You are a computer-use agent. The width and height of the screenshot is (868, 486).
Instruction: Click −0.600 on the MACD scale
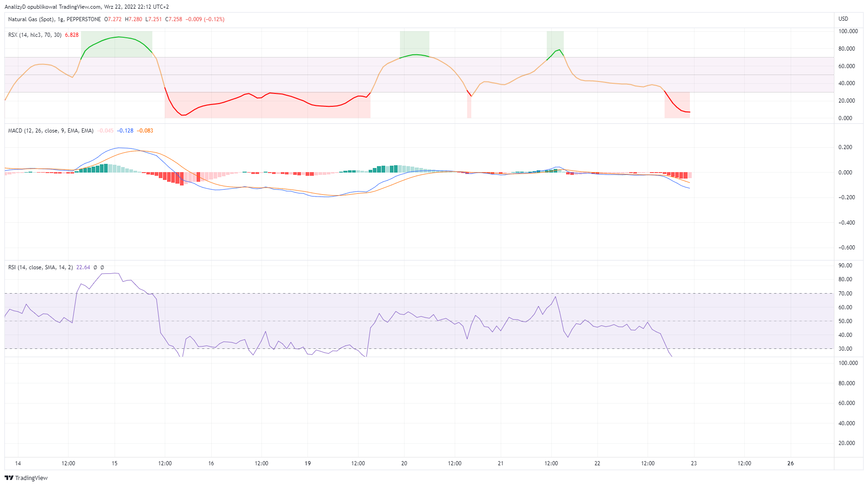(847, 248)
